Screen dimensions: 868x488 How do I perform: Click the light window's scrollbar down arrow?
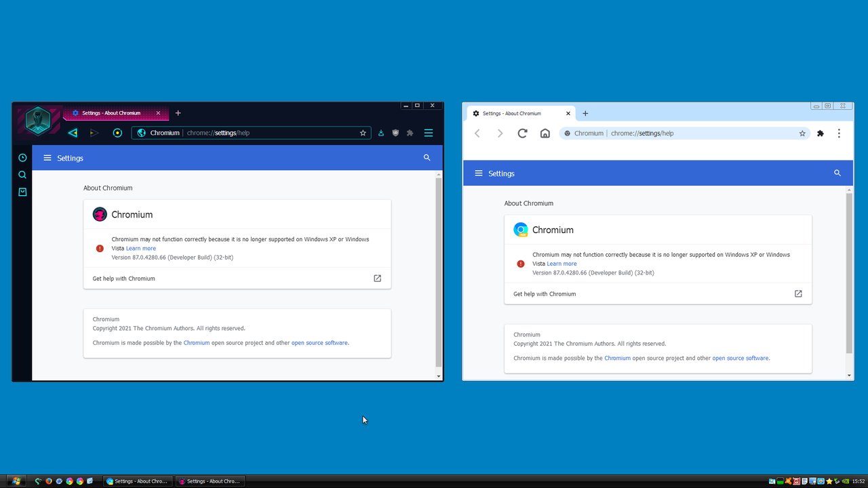click(849, 375)
